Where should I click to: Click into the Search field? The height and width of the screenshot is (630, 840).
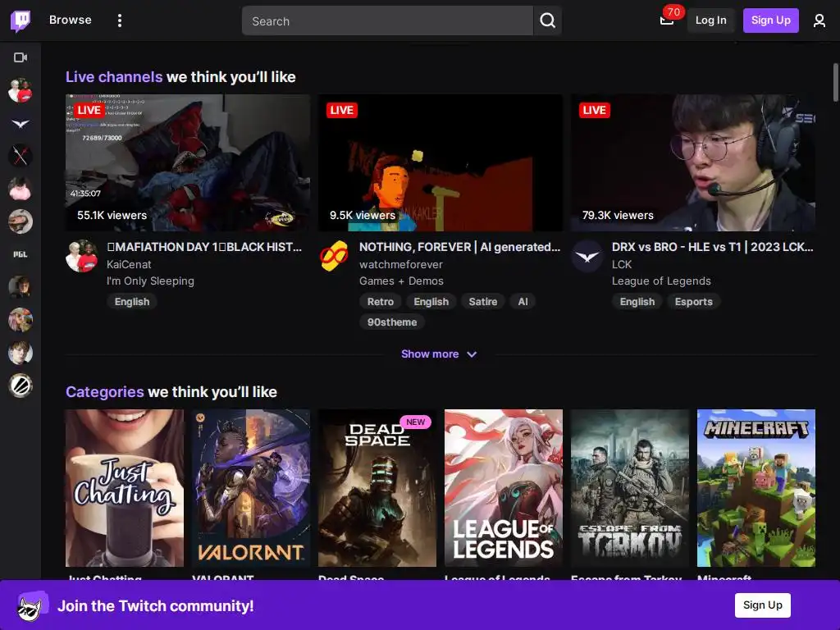[x=387, y=21]
